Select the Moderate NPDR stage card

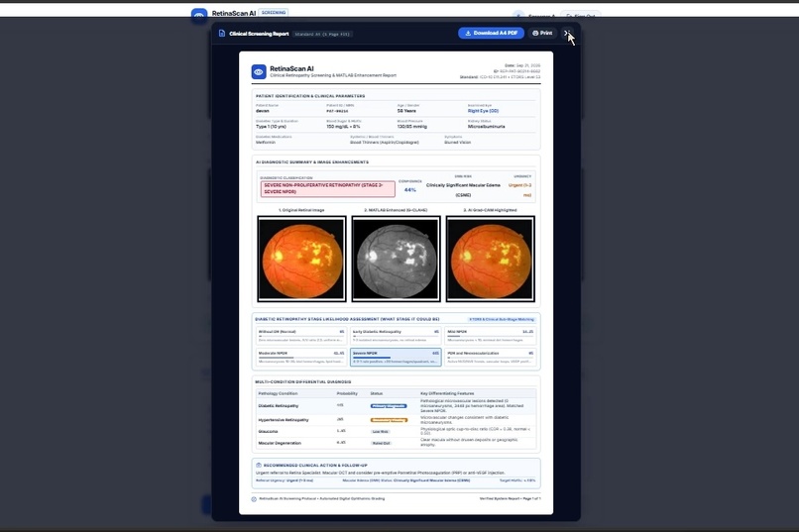coord(301,357)
